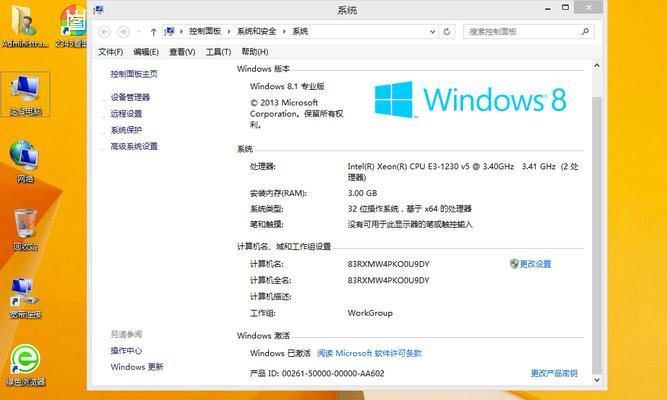Minimize the 系统 window
This screenshot has height=400, width=667.
548,9
